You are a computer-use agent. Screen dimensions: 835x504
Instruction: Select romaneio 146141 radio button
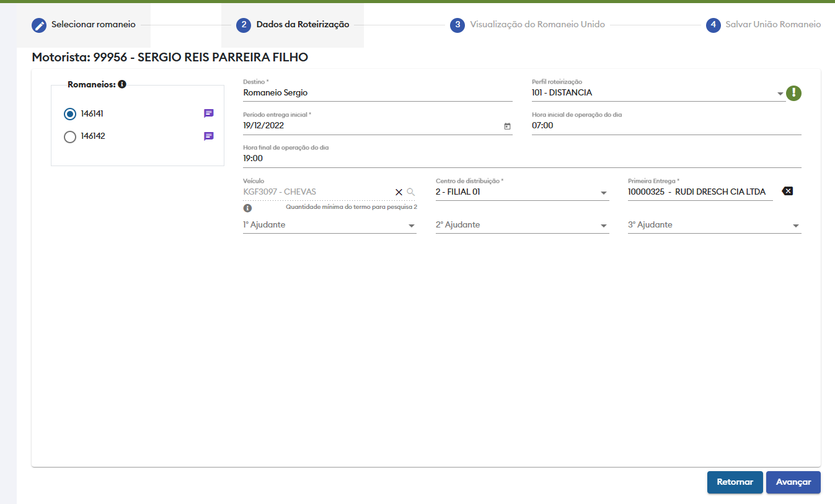70,114
